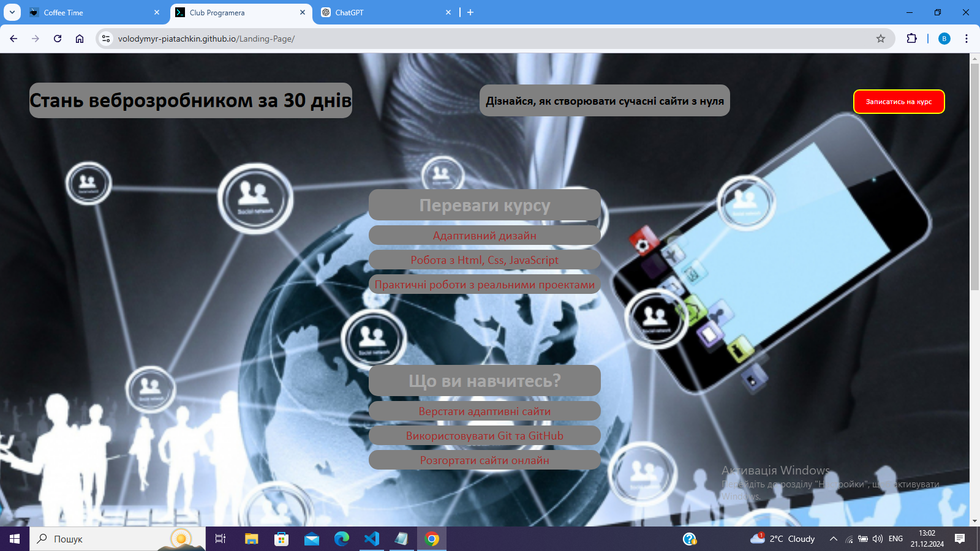Open the Chrome profile avatar B
980x551 pixels.
pyautogui.click(x=944, y=39)
